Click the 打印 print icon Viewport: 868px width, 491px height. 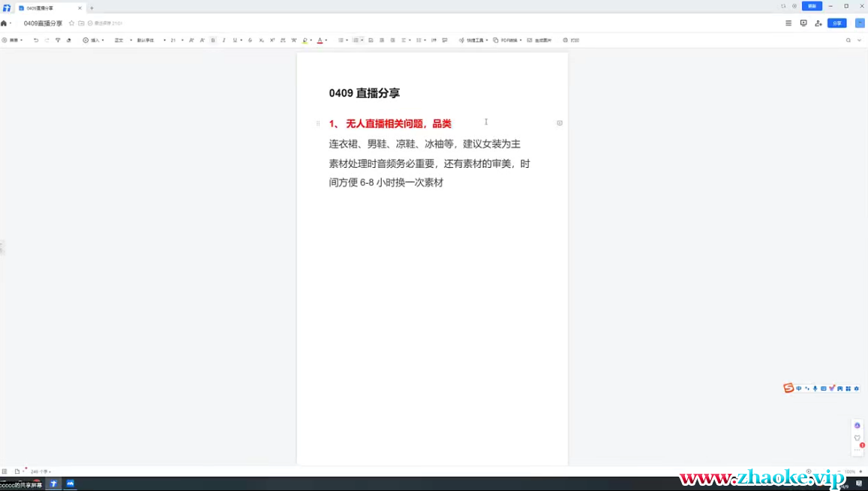[x=571, y=40]
